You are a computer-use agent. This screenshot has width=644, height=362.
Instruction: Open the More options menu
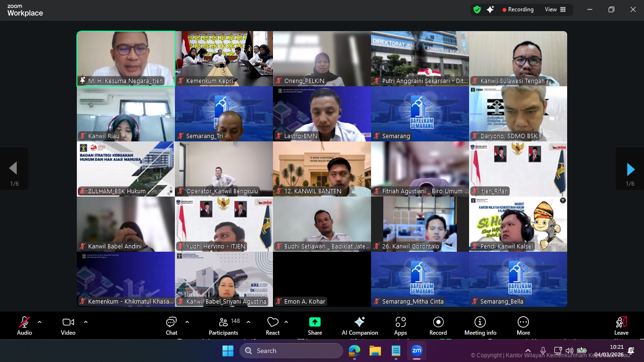(523, 326)
